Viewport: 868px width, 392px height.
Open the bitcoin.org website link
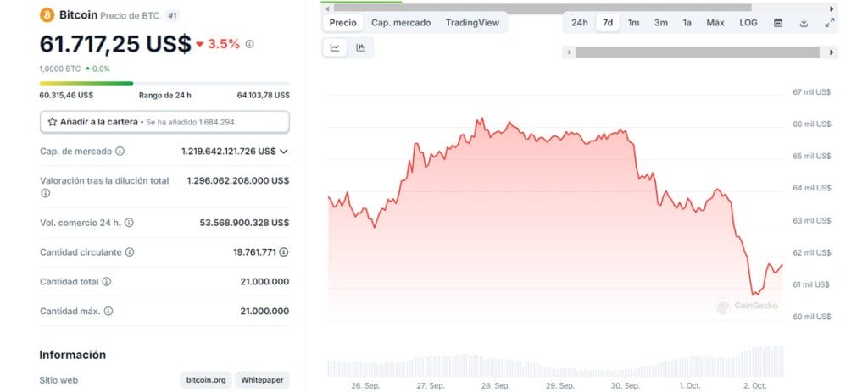[x=204, y=381]
